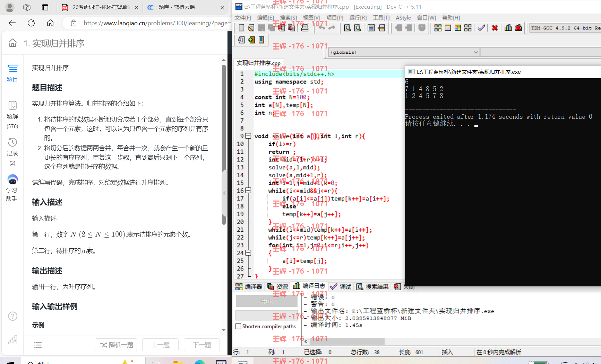Viewport: 601px width, 364px height.
Task: Open the 搜索[S] menu
Action: [x=288, y=18]
